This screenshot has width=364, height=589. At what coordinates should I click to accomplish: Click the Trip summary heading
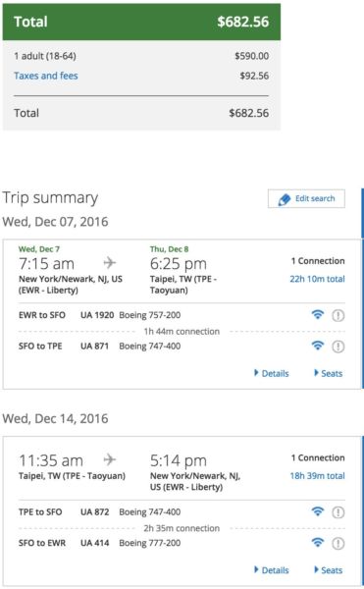point(50,198)
